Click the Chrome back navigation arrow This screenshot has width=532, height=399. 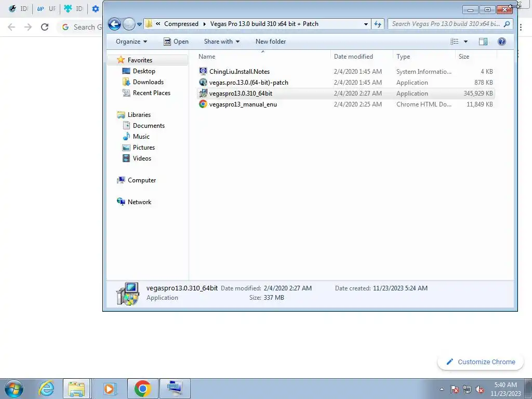point(11,27)
